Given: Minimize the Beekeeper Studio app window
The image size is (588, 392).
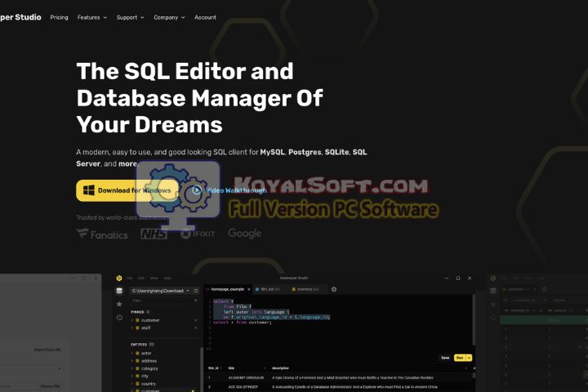Looking at the screenshot, I should [x=446, y=278].
